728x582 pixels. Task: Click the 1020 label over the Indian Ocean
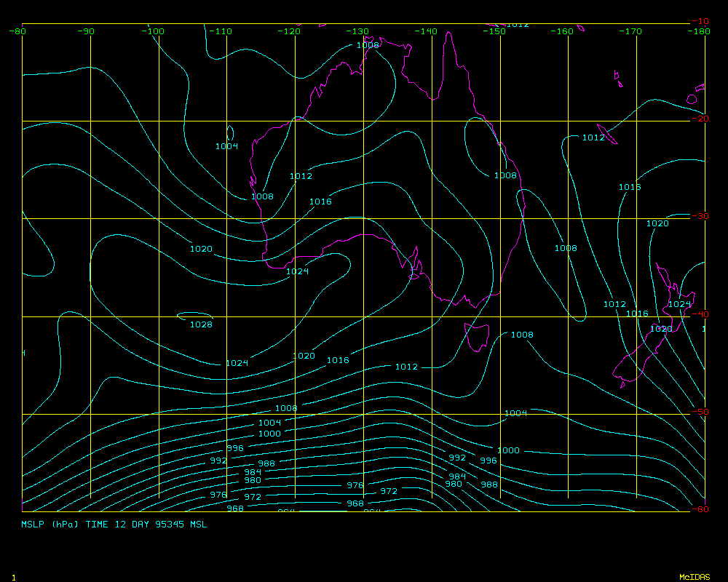(201, 249)
